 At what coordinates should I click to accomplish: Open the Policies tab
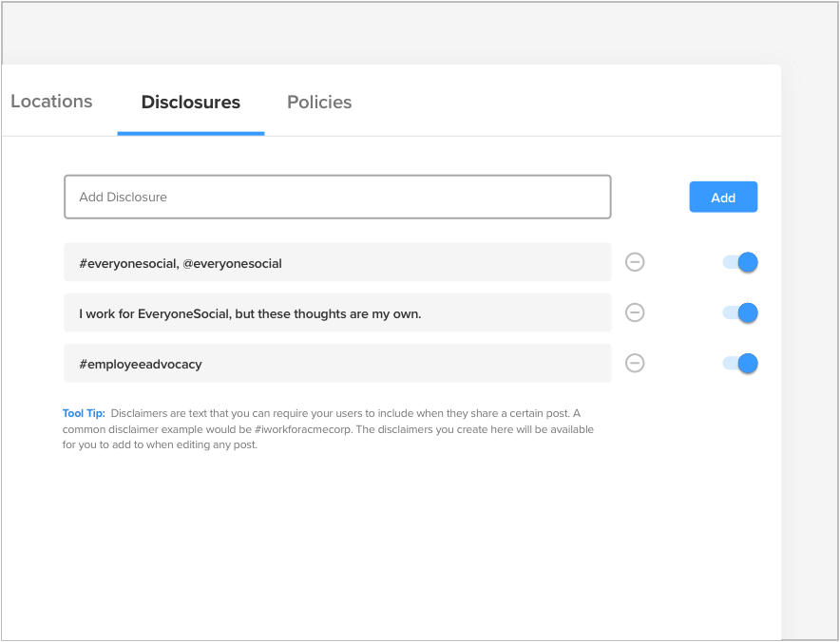[319, 103]
